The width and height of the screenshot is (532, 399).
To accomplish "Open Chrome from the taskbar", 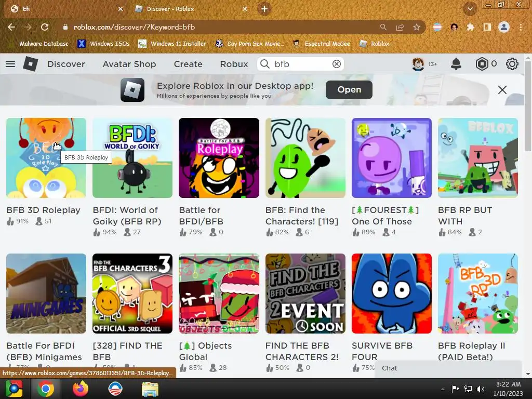I will (x=46, y=389).
